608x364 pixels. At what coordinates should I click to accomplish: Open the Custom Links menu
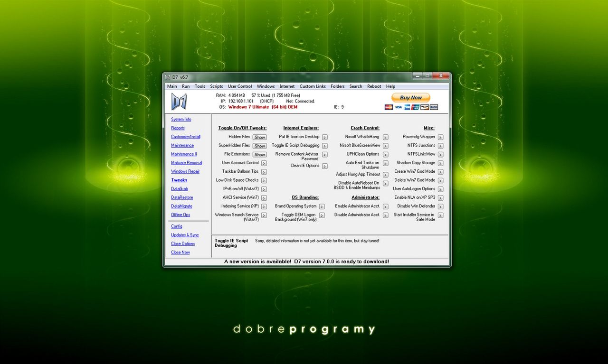313,86
